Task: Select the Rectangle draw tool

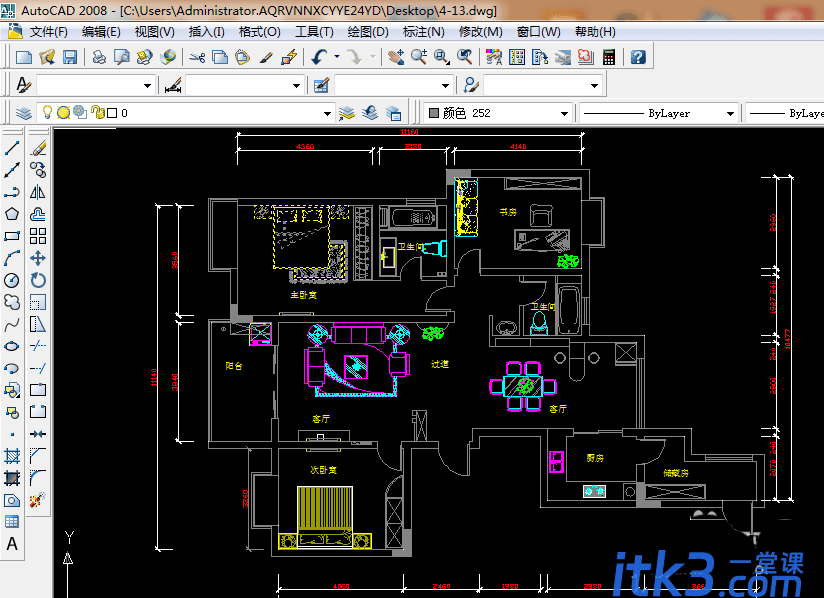Action: pos(12,236)
